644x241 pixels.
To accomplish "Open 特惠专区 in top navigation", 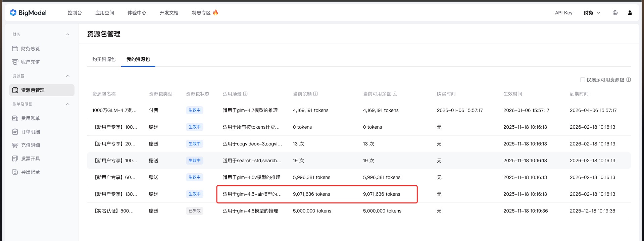I will (x=201, y=13).
